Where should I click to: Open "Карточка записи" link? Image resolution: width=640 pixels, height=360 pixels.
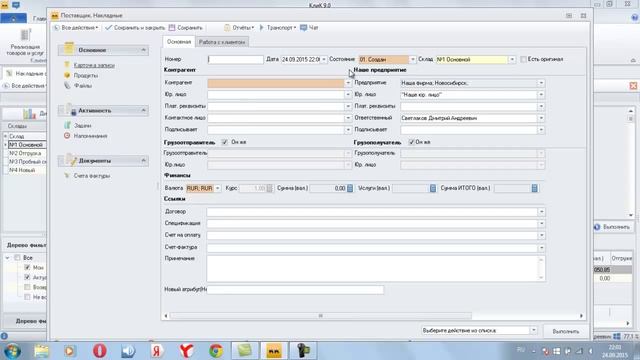tap(94, 65)
